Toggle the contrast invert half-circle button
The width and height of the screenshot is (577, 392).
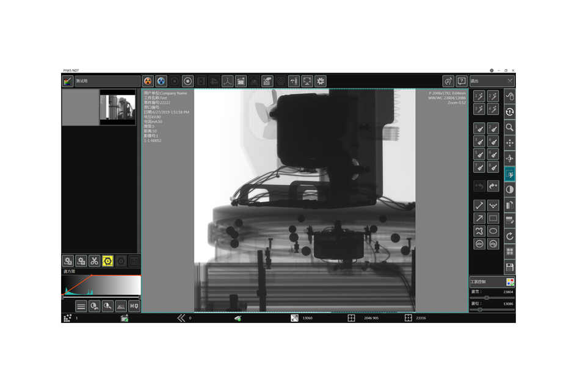pyautogui.click(x=510, y=189)
